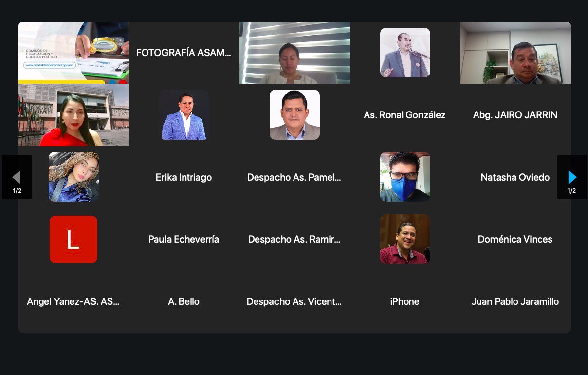This screenshot has width=588, height=375.
Task: Open the FOTOGRAFÍA ASAM... participant tile
Action: [184, 52]
